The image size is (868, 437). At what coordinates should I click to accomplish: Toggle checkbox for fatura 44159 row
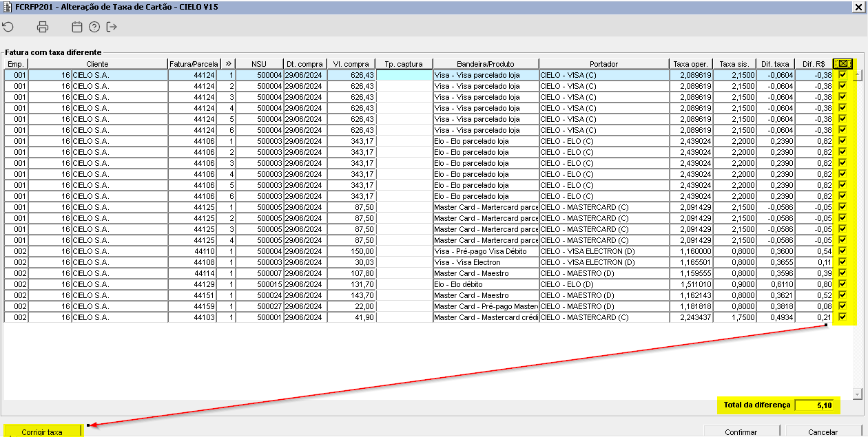(842, 306)
